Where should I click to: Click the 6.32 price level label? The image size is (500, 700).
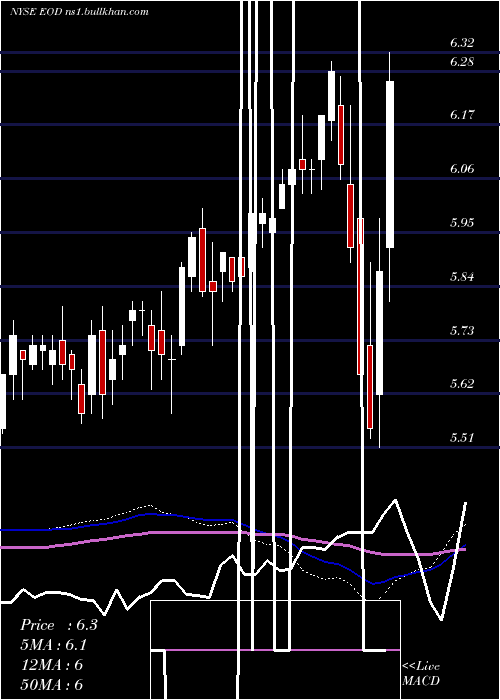[462, 43]
